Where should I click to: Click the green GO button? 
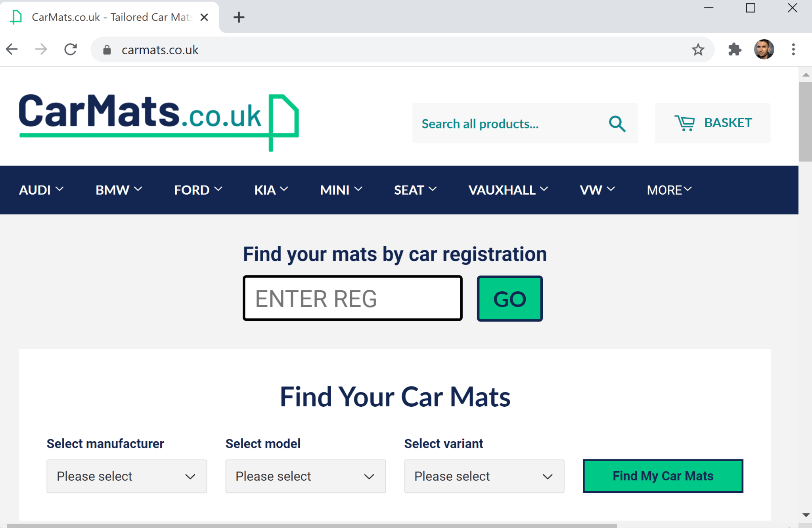click(x=510, y=298)
